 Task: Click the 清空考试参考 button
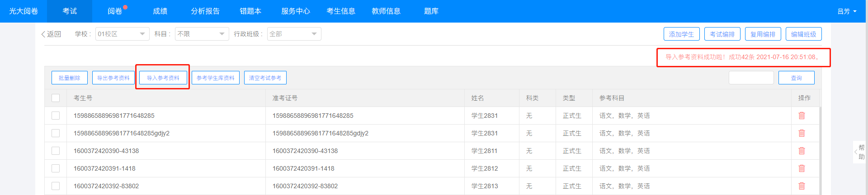coord(265,78)
